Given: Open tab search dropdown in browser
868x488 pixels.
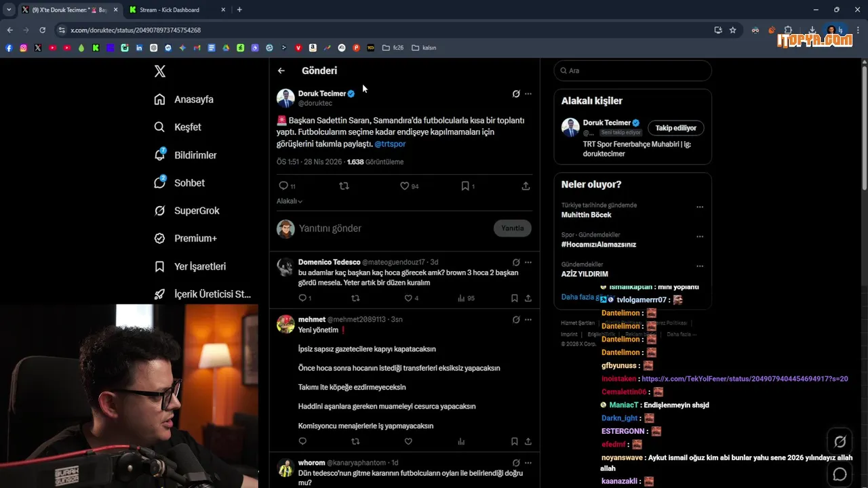Looking at the screenshot, I should click(9, 9).
